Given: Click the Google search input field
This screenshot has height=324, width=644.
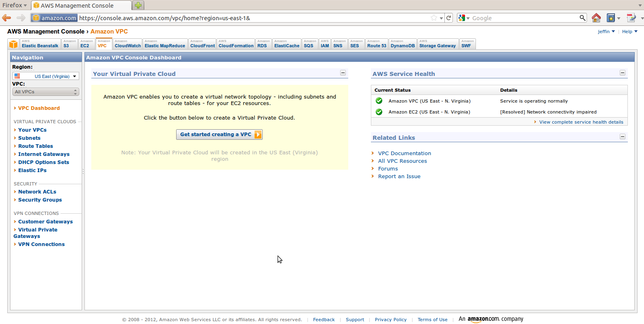Looking at the screenshot, I should coord(524,18).
